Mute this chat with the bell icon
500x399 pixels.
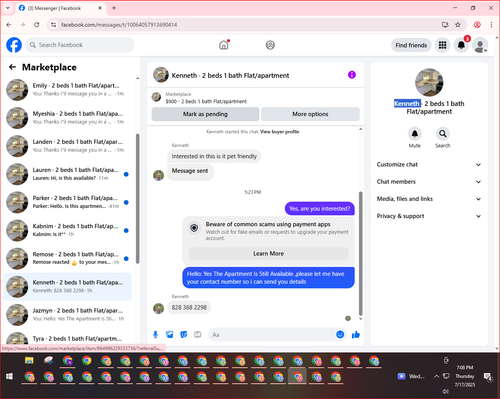[x=414, y=134]
